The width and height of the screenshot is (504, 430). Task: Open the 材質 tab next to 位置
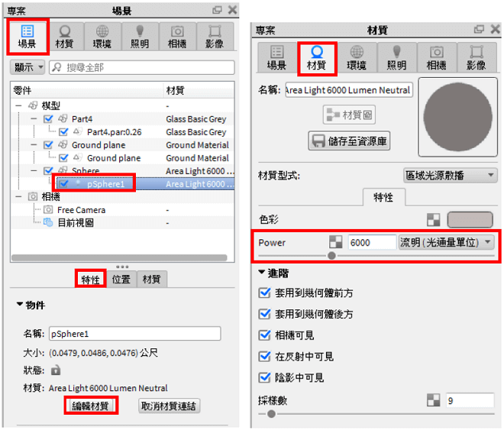(x=151, y=279)
